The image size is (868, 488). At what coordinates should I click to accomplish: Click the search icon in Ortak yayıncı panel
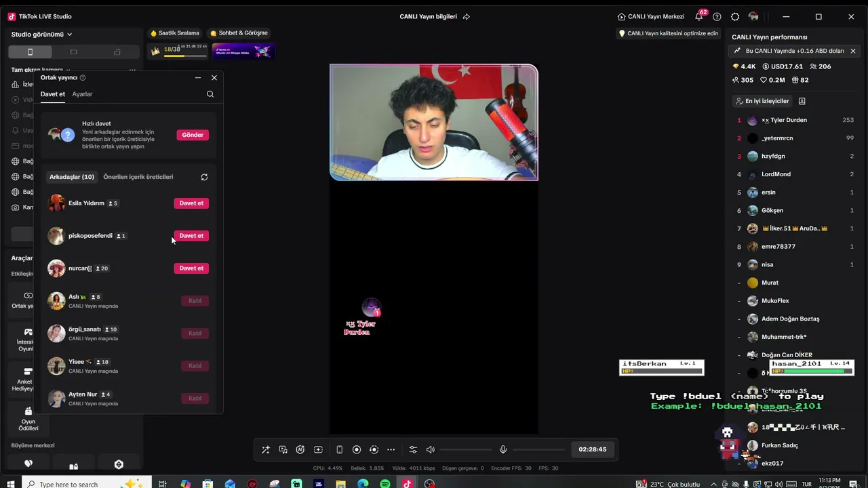(210, 95)
